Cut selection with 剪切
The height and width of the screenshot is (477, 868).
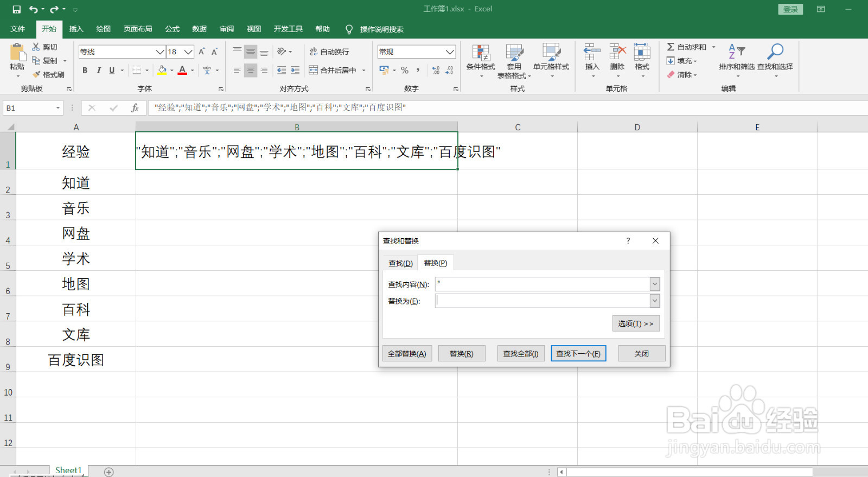pos(44,47)
